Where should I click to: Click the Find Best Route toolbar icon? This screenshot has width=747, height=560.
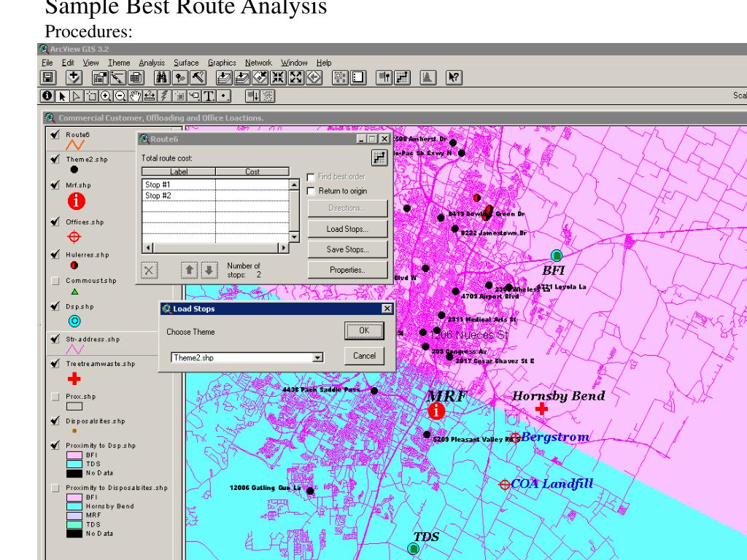(x=402, y=77)
